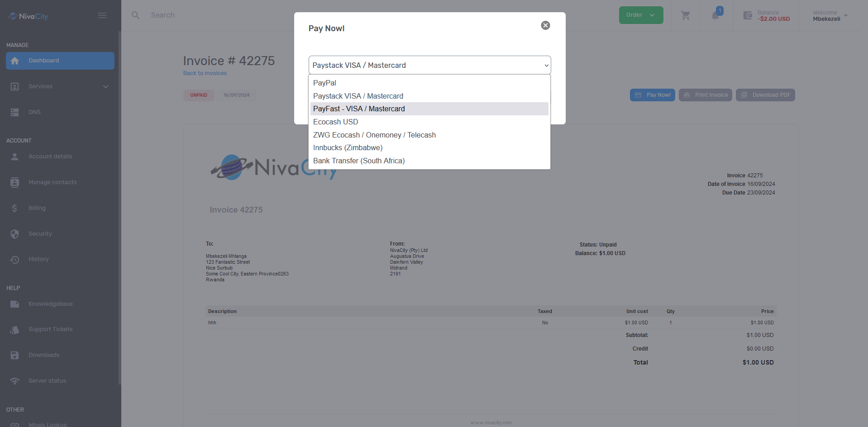Image resolution: width=868 pixels, height=427 pixels.
Task: Open the shopping cart icon
Action: click(x=686, y=15)
